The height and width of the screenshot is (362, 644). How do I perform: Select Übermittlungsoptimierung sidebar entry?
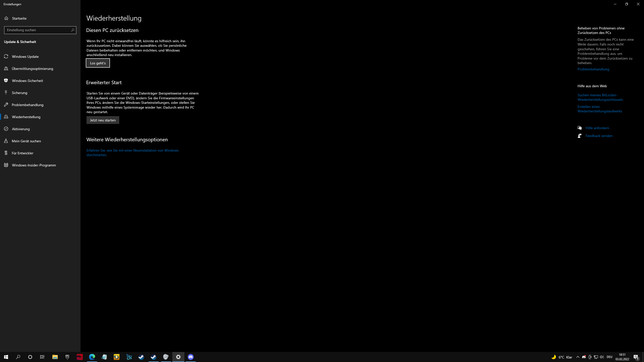pyautogui.click(x=32, y=69)
